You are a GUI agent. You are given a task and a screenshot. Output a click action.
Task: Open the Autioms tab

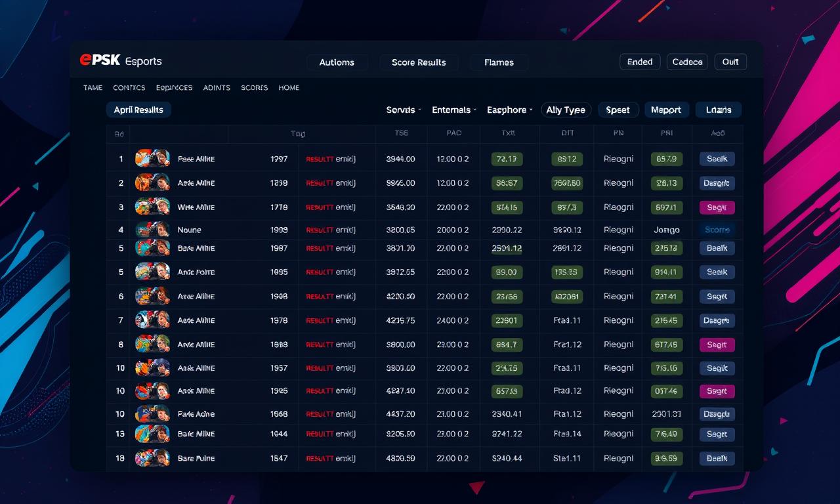click(337, 62)
